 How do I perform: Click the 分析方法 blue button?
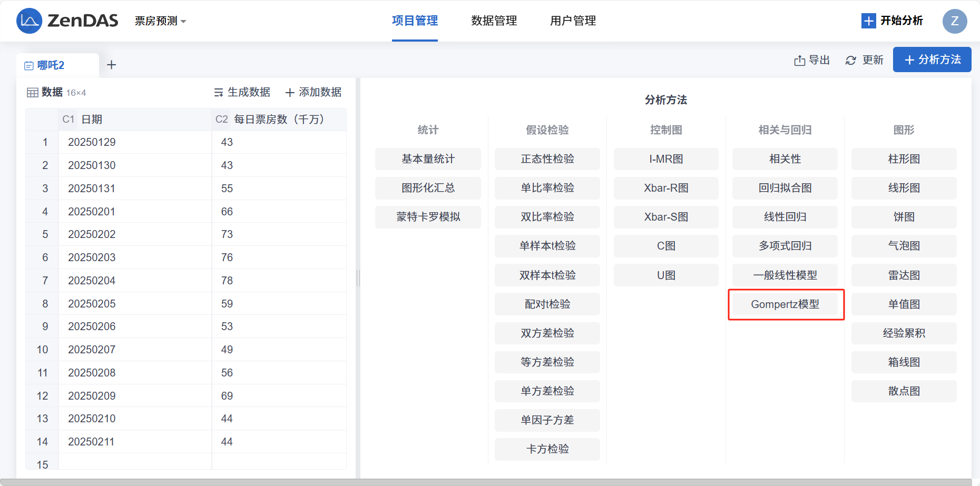[x=932, y=59]
